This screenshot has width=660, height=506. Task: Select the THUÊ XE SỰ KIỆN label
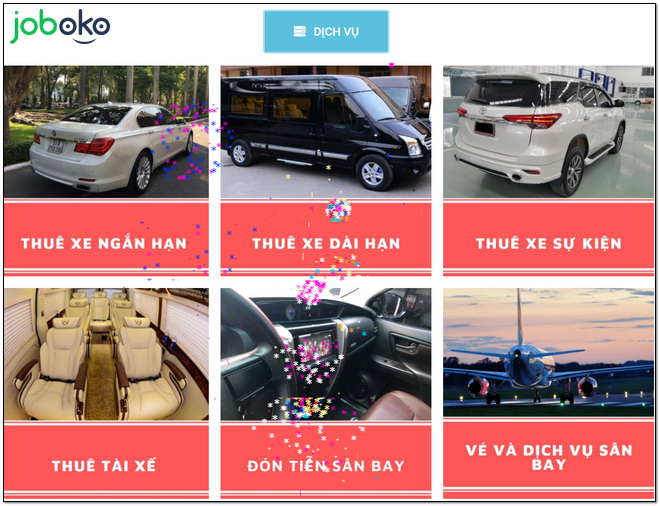coord(548,244)
